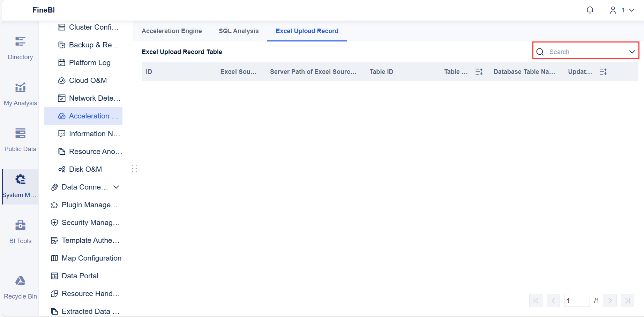Collapse the Data Connection submenu
644x317 pixels.
tap(116, 187)
